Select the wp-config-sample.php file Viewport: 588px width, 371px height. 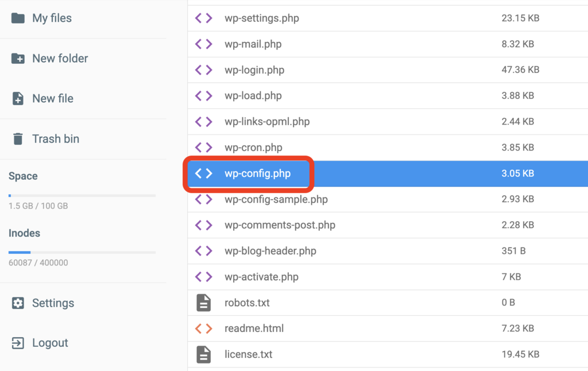click(276, 199)
